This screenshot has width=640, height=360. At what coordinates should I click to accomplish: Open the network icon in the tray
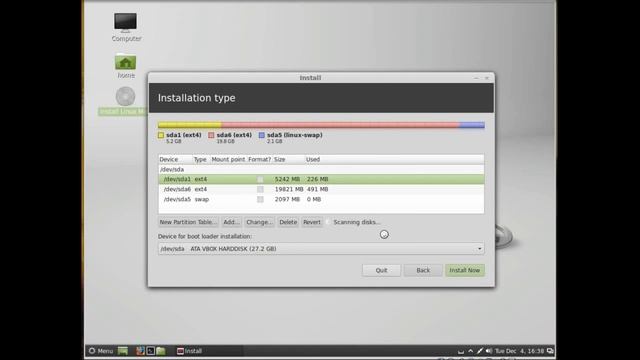coord(480,351)
